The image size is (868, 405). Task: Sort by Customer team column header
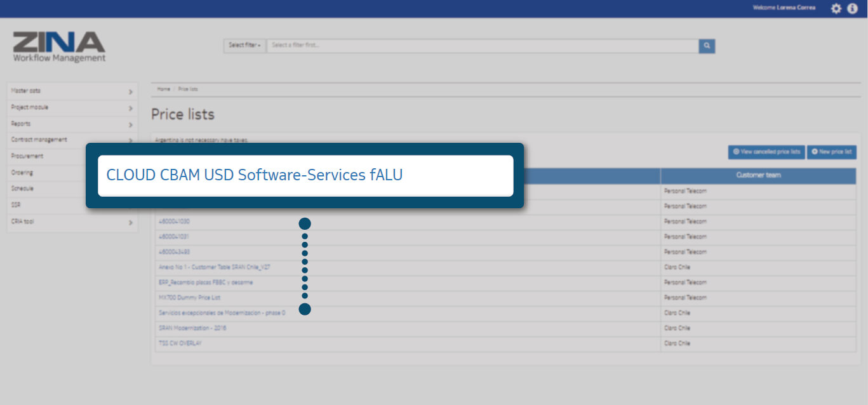pos(758,175)
